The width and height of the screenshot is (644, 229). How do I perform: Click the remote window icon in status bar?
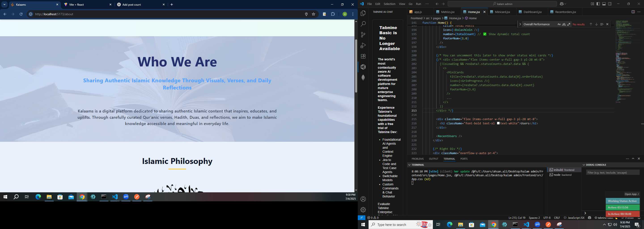click(362, 218)
